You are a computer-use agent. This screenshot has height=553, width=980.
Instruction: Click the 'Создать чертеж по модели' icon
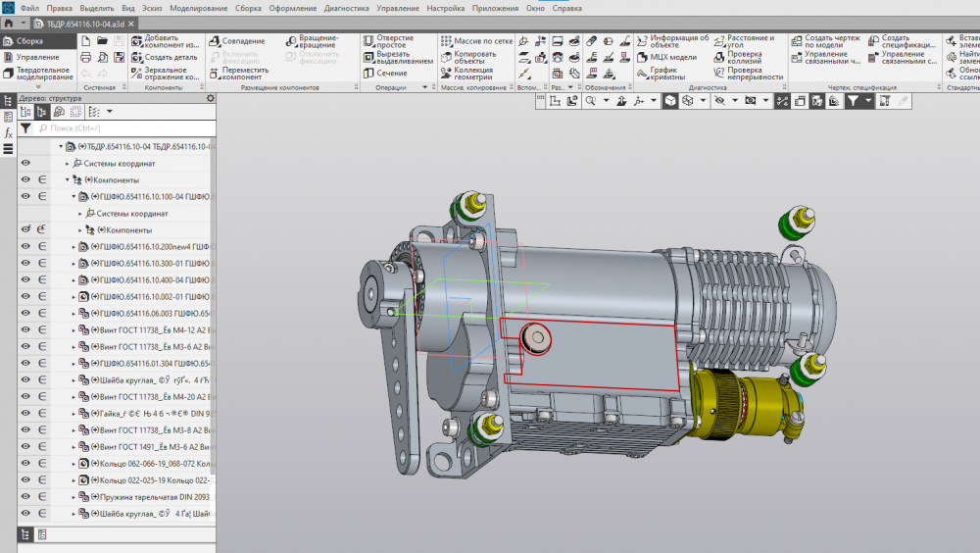click(796, 42)
